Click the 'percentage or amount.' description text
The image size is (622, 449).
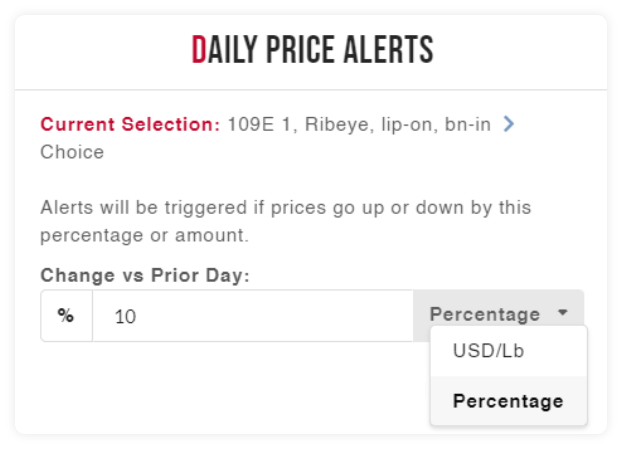144,236
